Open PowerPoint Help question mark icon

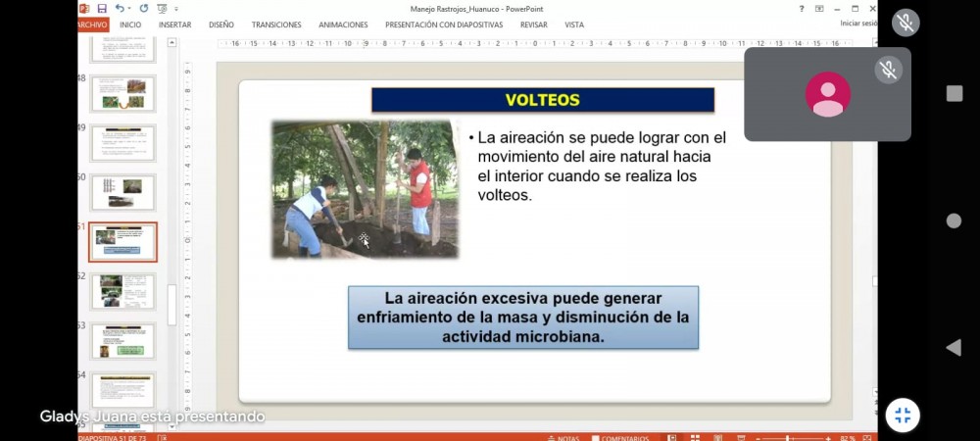pyautogui.click(x=803, y=9)
